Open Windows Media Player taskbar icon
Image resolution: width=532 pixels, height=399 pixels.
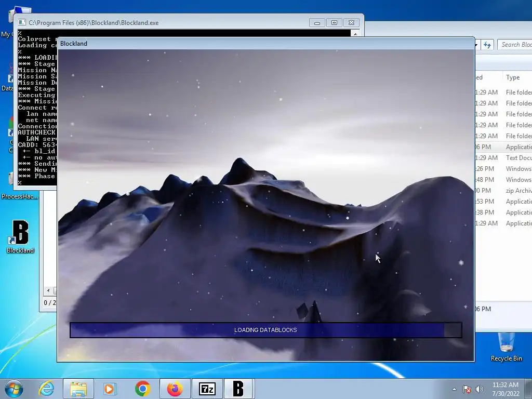coord(110,389)
